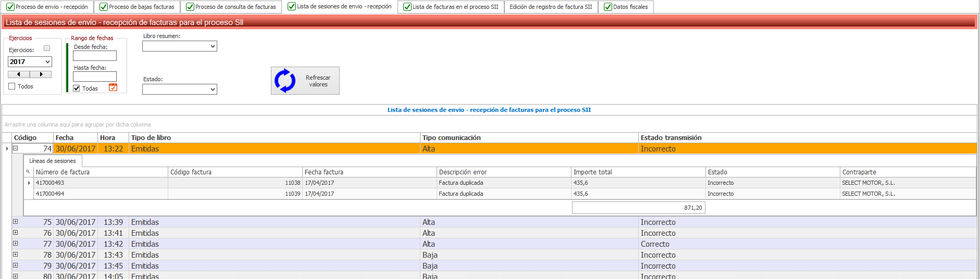Sort by Estado transmisión column header

coord(671,137)
